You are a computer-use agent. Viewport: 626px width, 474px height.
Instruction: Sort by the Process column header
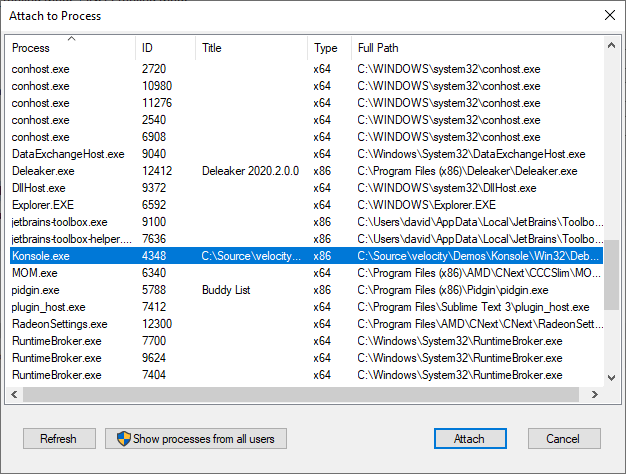click(70, 48)
